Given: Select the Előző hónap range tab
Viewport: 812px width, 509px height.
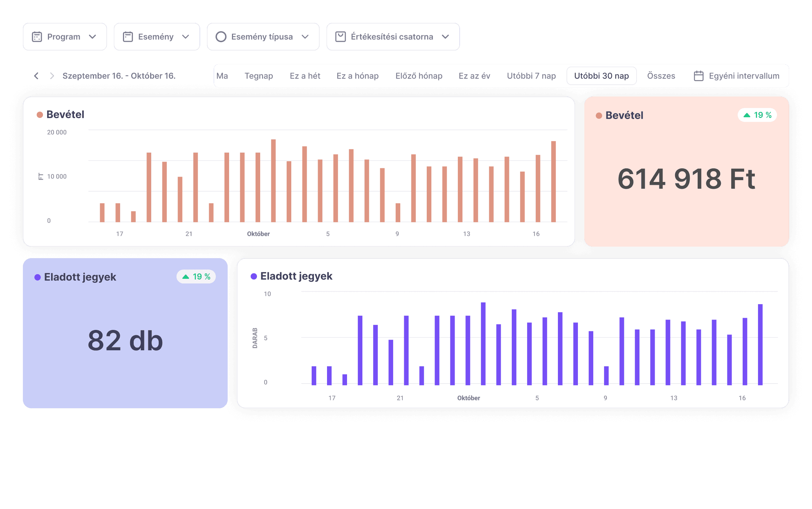Looking at the screenshot, I should point(419,76).
